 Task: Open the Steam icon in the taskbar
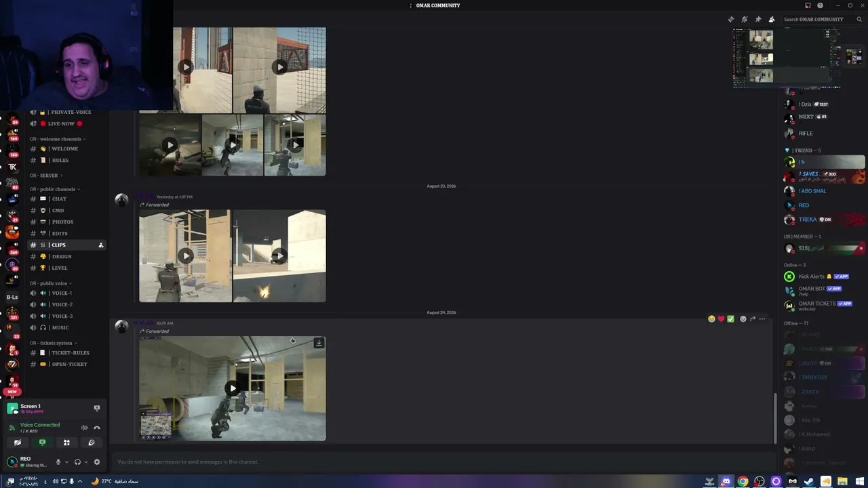(x=809, y=481)
